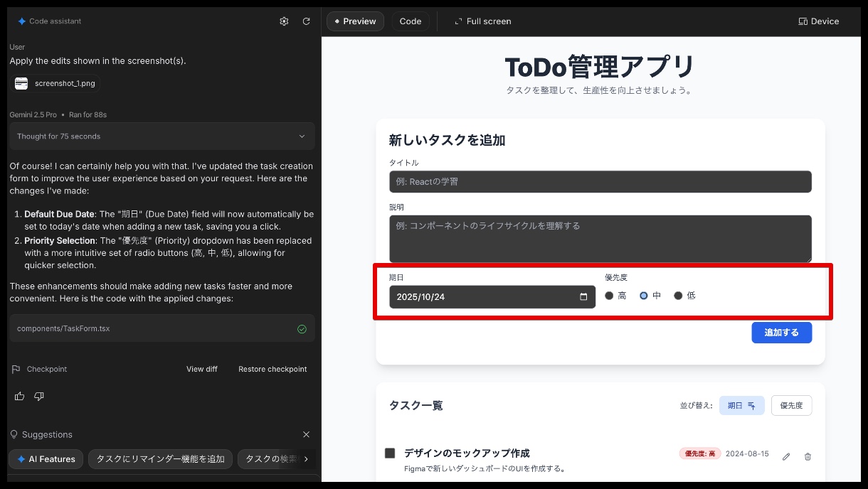Image resolution: width=868 pixels, height=489 pixels.
Task: Open the settings gear in Code assistant
Action: click(284, 21)
